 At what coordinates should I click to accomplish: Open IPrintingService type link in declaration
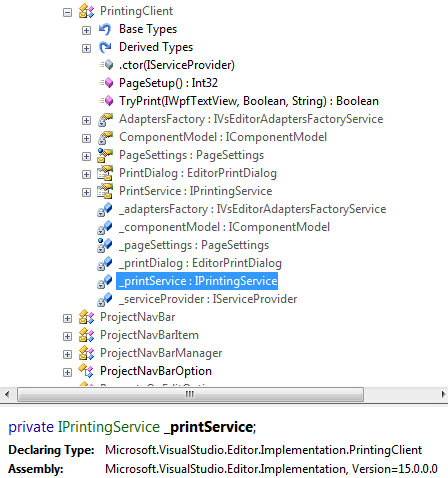coord(109,427)
